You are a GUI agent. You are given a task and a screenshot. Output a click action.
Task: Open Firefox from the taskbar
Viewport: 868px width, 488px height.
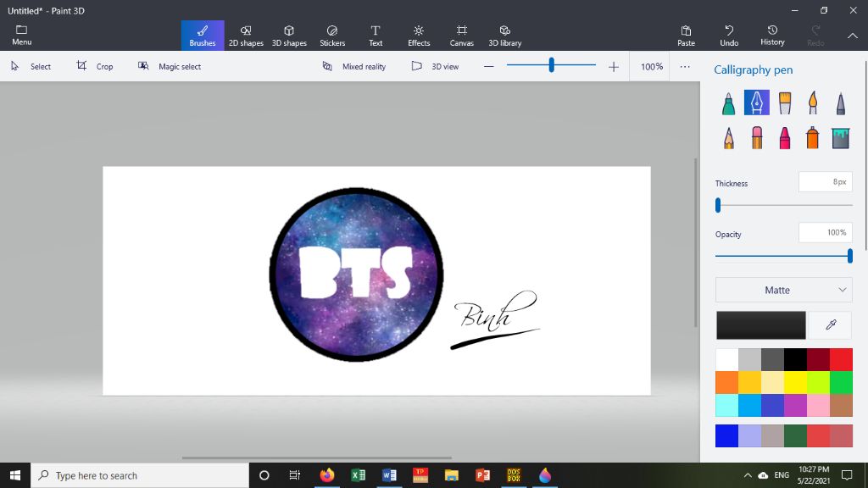point(326,475)
